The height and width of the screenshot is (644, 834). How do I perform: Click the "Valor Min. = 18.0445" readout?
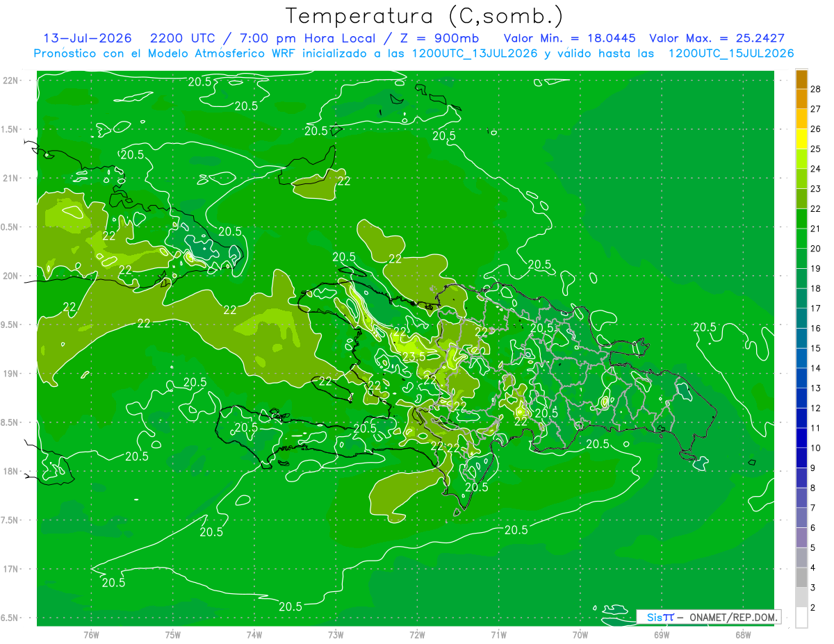tap(570, 38)
